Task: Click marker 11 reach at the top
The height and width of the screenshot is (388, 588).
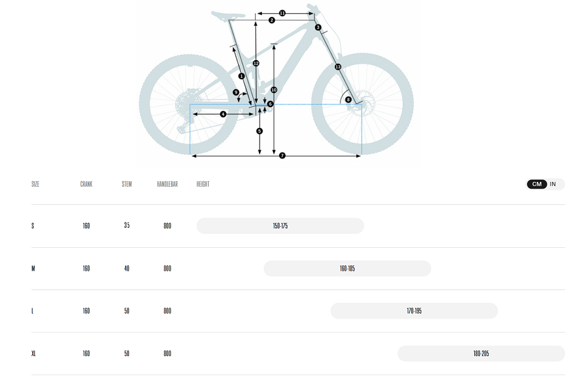Action: (x=283, y=13)
